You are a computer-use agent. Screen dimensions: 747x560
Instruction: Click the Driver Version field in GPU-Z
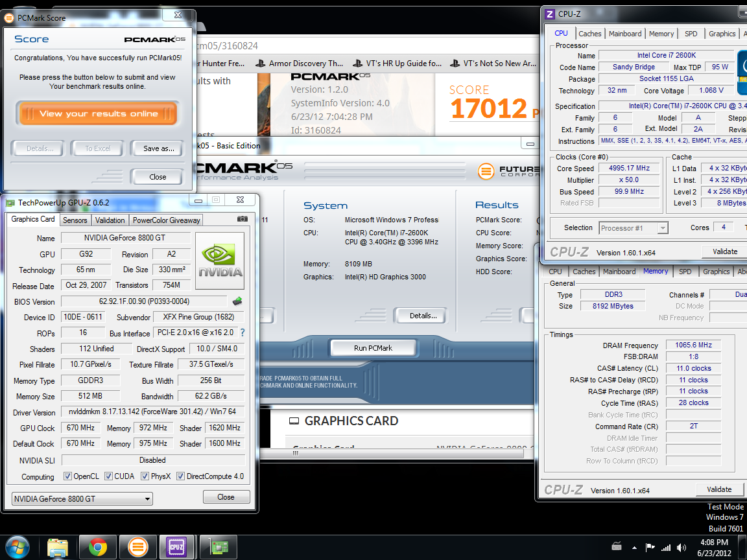pos(152,412)
